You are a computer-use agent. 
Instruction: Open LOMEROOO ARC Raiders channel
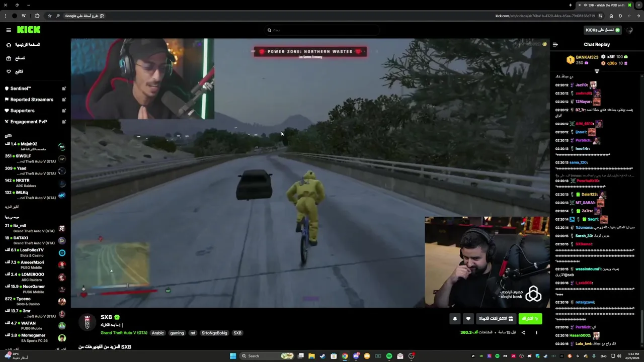point(35,277)
